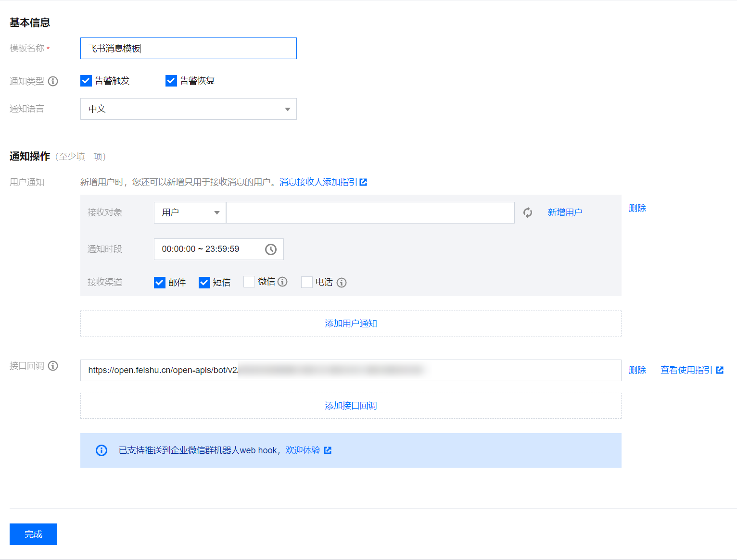The width and height of the screenshot is (737, 560).
Task: Click external-link icon after 欢迎体验
Action: point(328,450)
